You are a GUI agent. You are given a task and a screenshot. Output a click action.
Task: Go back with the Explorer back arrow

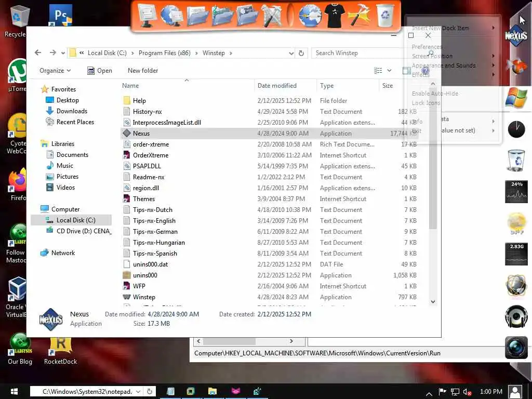coord(38,52)
